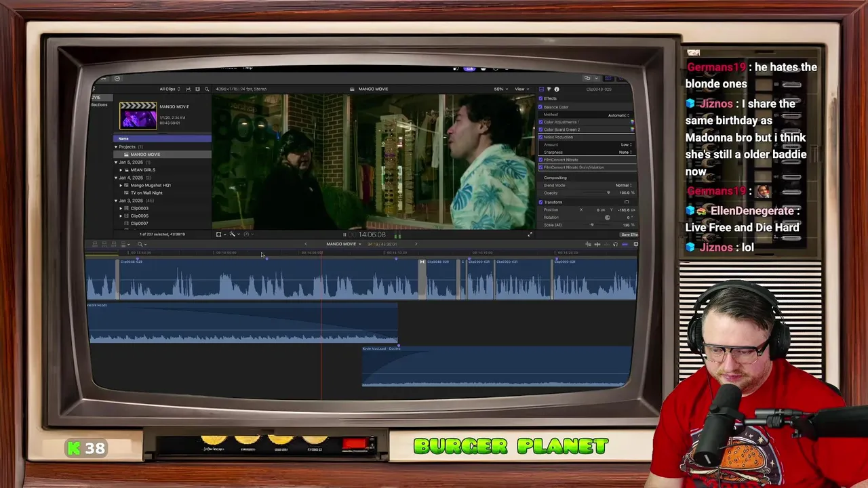Viewport: 868px width, 488px height.
Task: Go back in timeline history
Action: click(305, 244)
